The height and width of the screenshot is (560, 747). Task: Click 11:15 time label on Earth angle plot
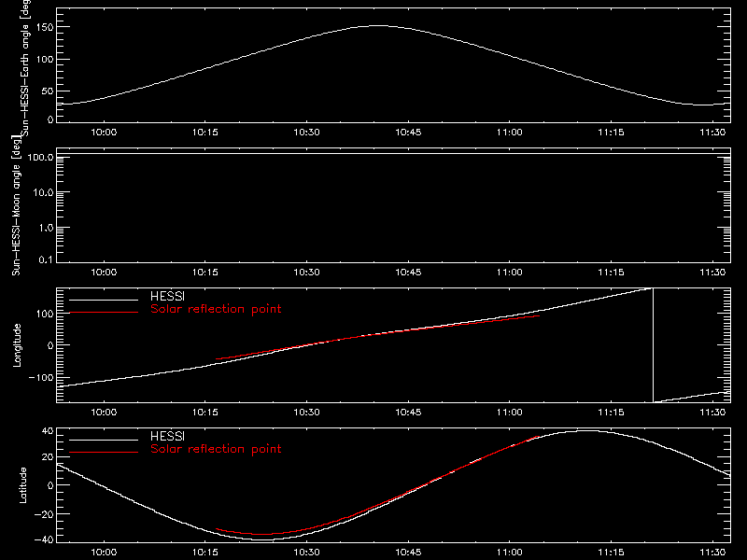612,133
